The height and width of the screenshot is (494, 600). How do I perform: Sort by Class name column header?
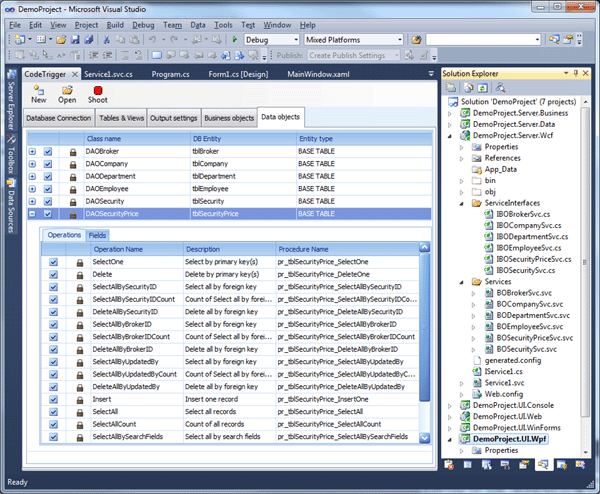click(x=137, y=139)
